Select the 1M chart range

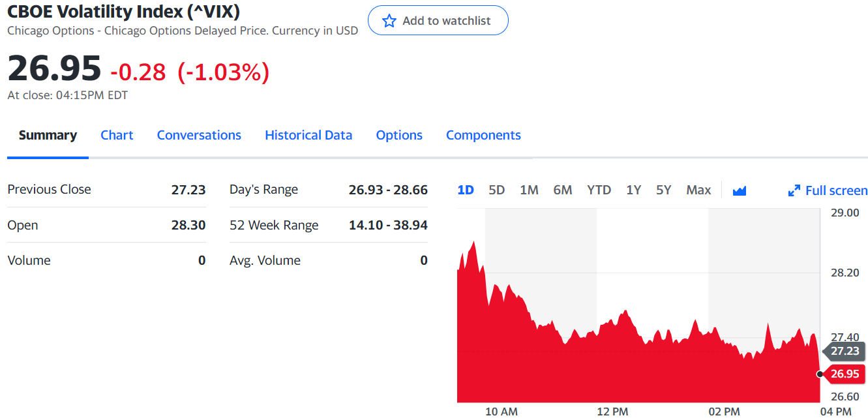coord(529,190)
